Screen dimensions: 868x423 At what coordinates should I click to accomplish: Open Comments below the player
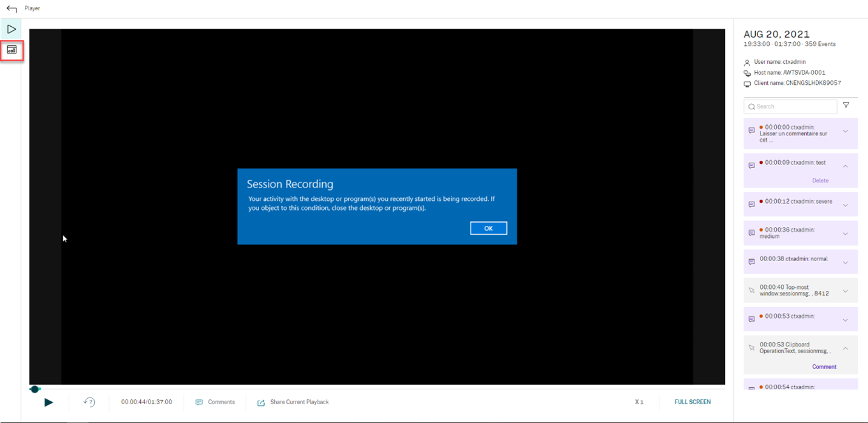coord(221,402)
